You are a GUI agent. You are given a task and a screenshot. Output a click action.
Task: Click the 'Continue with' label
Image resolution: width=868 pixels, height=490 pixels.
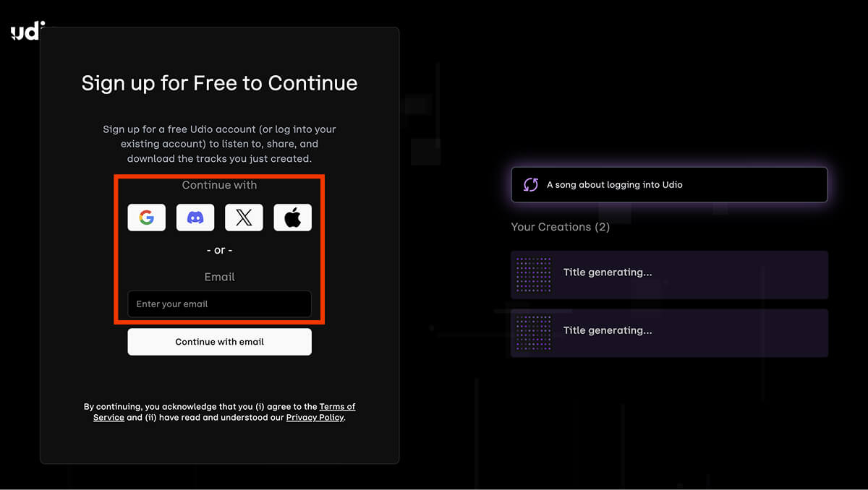pos(219,185)
